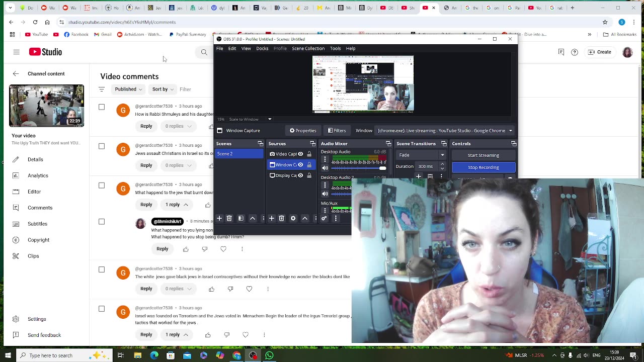
Task: Increase transition Duration stepper in OBS
Action: (442, 164)
